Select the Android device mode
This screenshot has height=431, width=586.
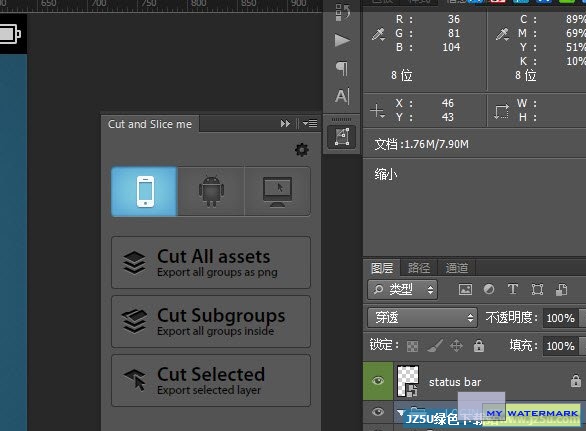click(x=211, y=191)
